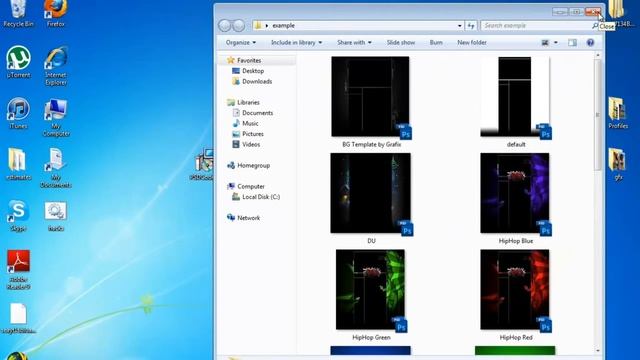Image resolution: width=640 pixels, height=360 pixels.
Task: Change view with the Explorer view icon
Action: pyautogui.click(x=545, y=42)
